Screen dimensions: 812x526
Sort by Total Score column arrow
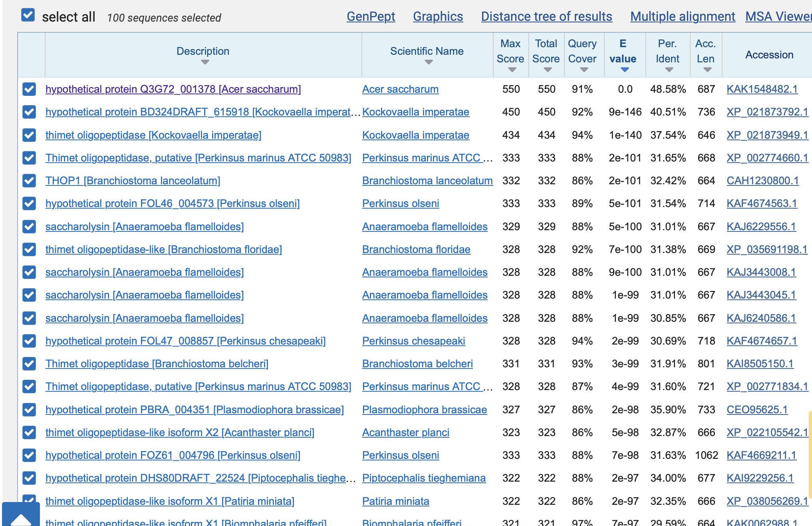[x=548, y=70]
